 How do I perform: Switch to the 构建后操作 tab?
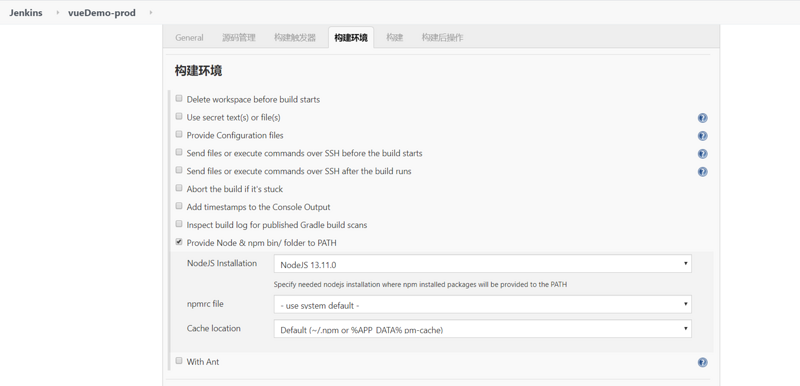pos(442,38)
